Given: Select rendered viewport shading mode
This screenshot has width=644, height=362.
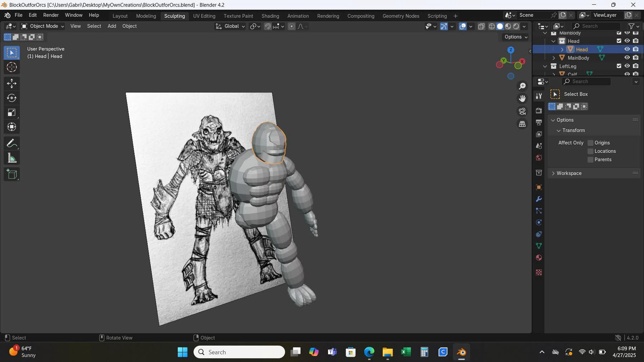Looking at the screenshot, I should tap(516, 26).
